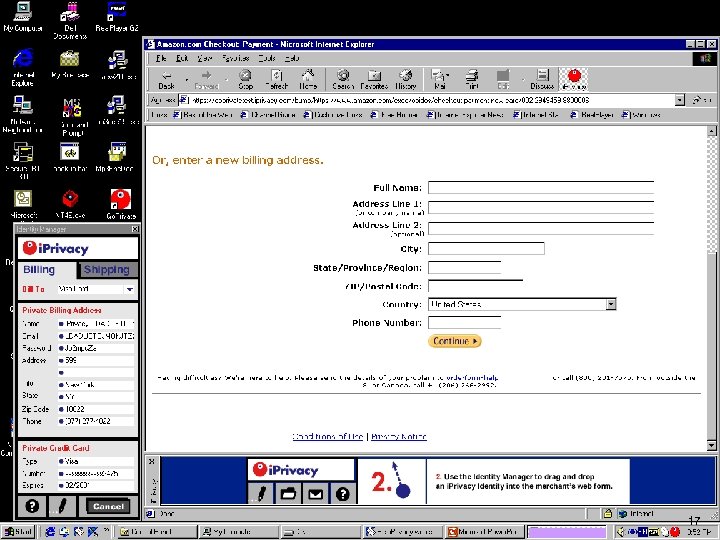The image size is (720, 540).
Task: Open the address bar history dropdown
Action: click(x=679, y=100)
